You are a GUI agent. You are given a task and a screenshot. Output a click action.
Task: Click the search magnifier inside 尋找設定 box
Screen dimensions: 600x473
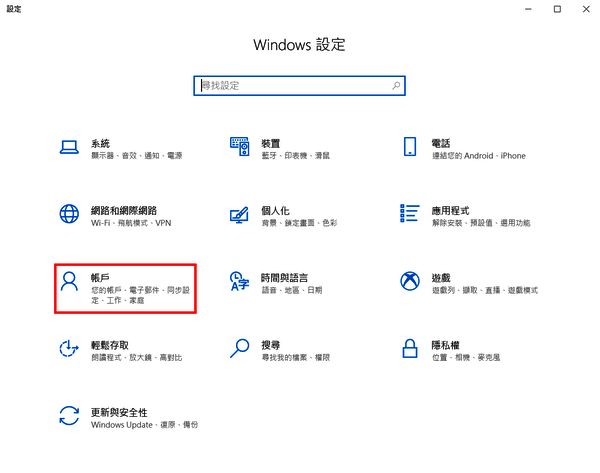396,85
